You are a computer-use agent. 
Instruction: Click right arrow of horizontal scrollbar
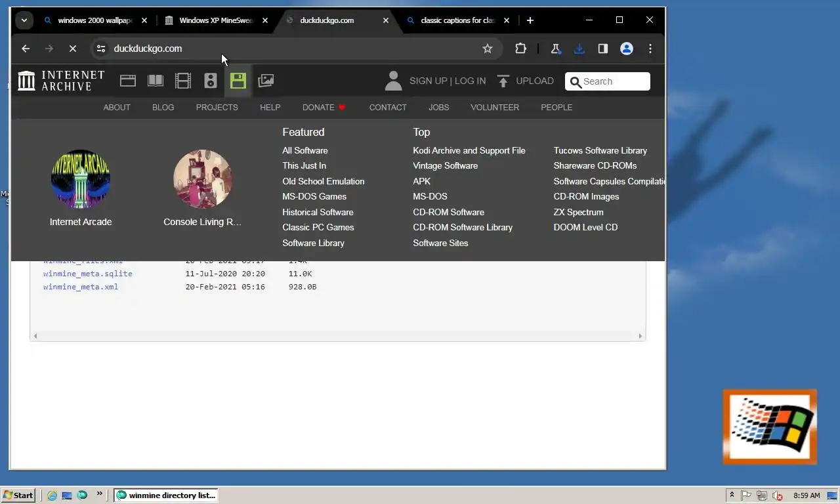(640, 336)
